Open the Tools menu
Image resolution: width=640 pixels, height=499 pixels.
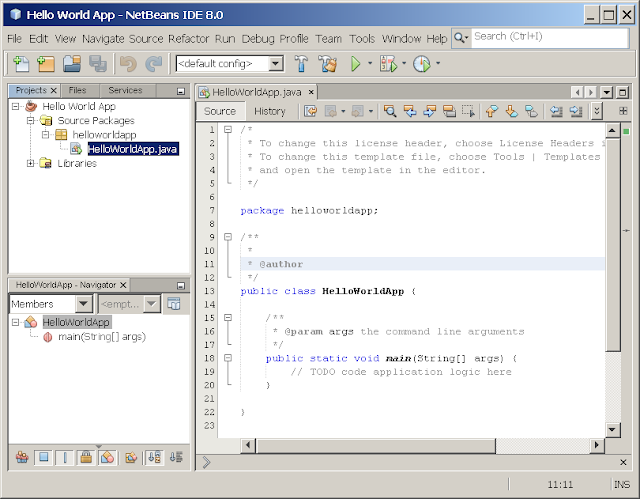click(x=362, y=39)
